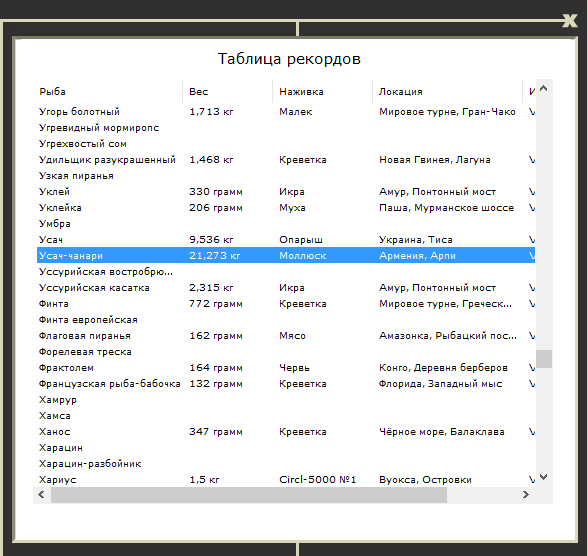588x556 pixels.
Task: Select the Французская рыба-бабочка row
Action: [286, 384]
